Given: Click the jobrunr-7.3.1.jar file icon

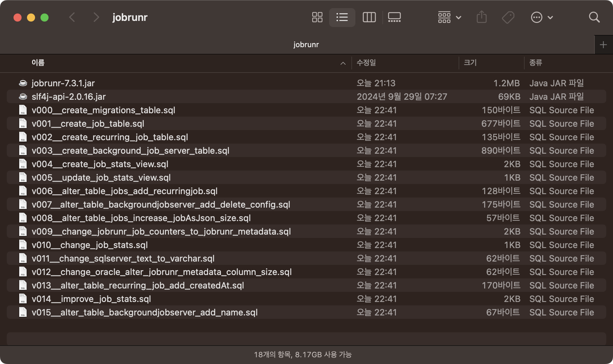Looking at the screenshot, I should pyautogui.click(x=23, y=83).
